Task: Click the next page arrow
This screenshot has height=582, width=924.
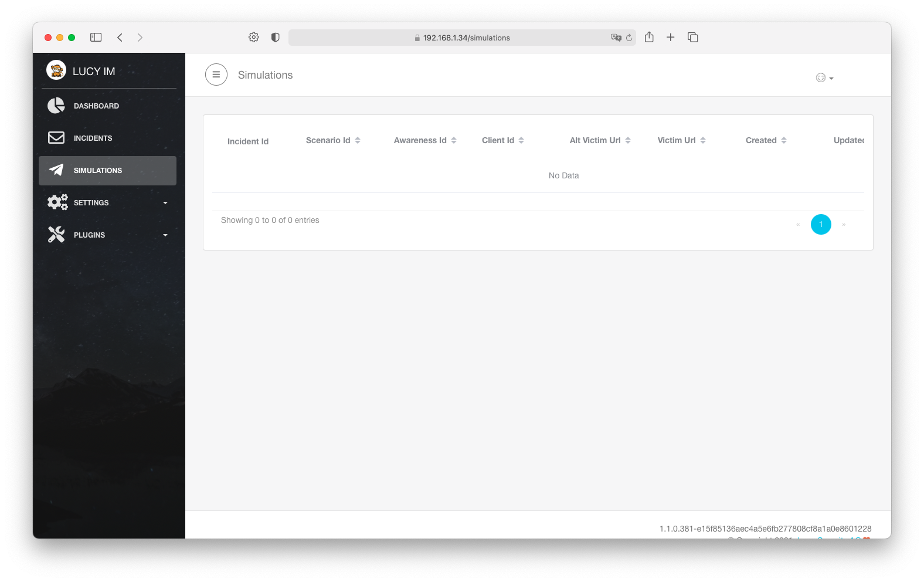Action: coord(844,224)
